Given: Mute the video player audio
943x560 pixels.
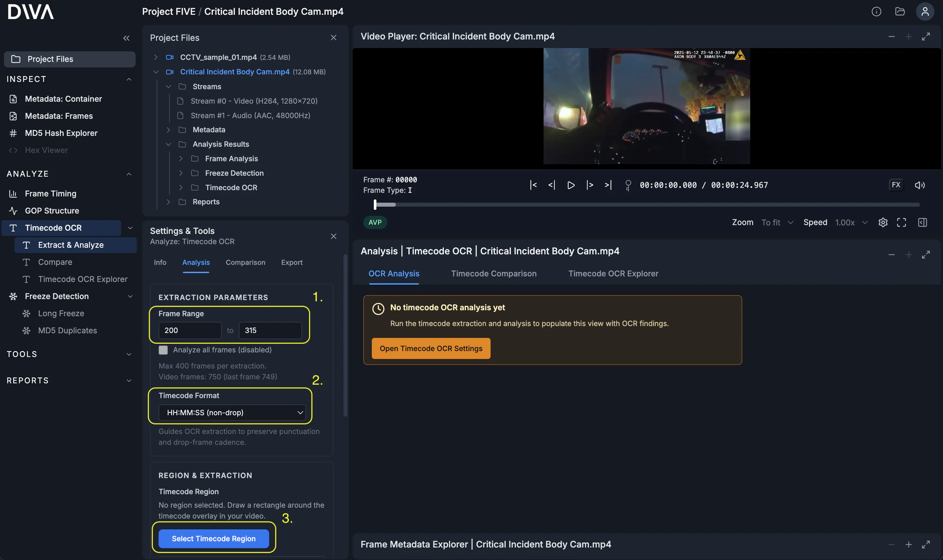Looking at the screenshot, I should [920, 185].
